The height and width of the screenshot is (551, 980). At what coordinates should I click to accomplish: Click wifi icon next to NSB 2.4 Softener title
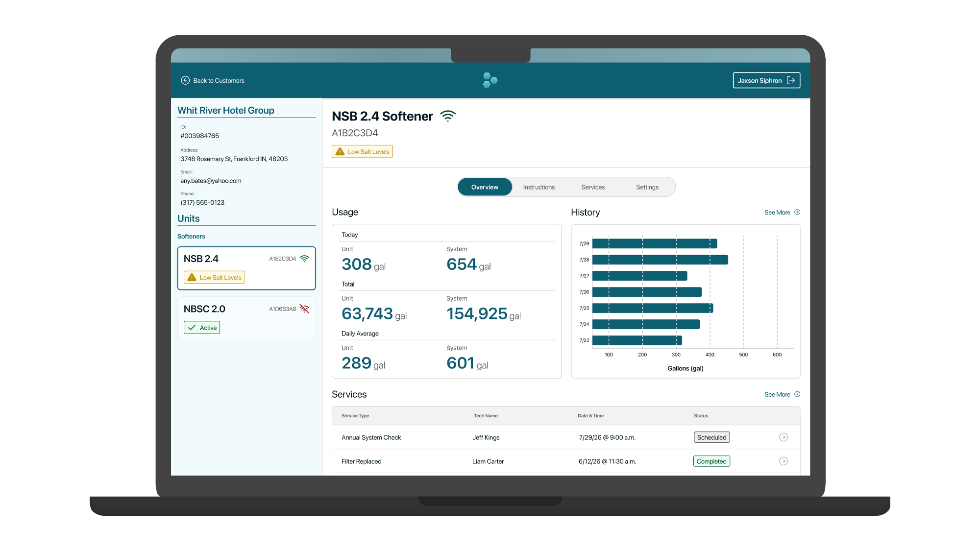point(448,116)
